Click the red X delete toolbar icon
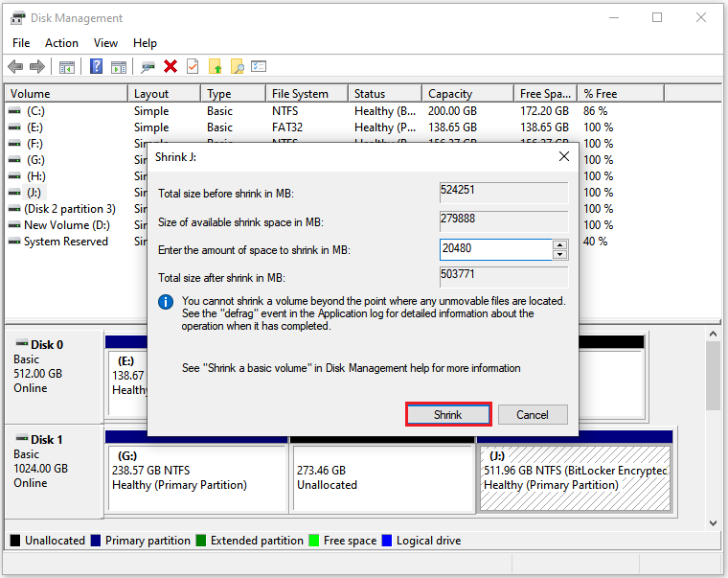Image resolution: width=728 pixels, height=578 pixels. (x=171, y=66)
